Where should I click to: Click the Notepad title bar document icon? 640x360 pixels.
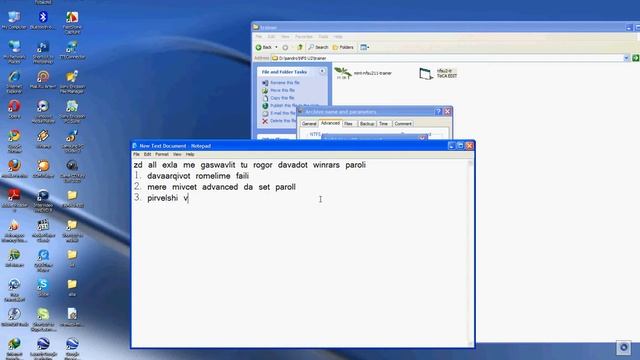click(x=135, y=146)
